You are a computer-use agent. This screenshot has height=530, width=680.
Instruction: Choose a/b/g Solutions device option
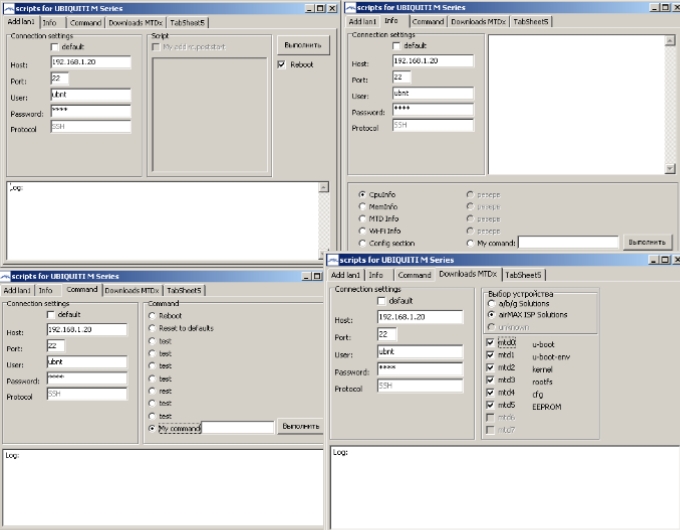[491, 304]
